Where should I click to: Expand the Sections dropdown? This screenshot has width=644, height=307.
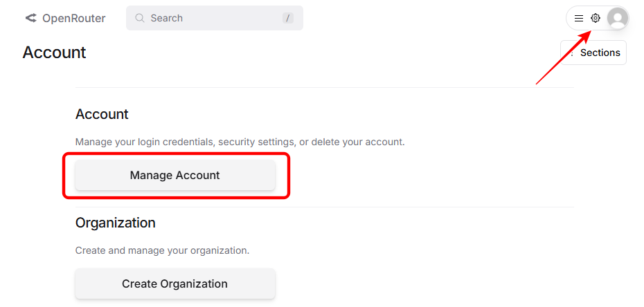pos(600,53)
